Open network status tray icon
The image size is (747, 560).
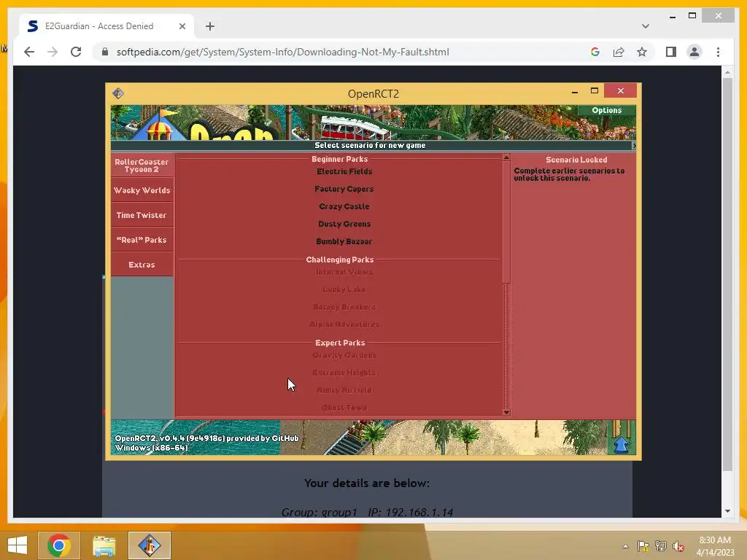[x=661, y=546]
